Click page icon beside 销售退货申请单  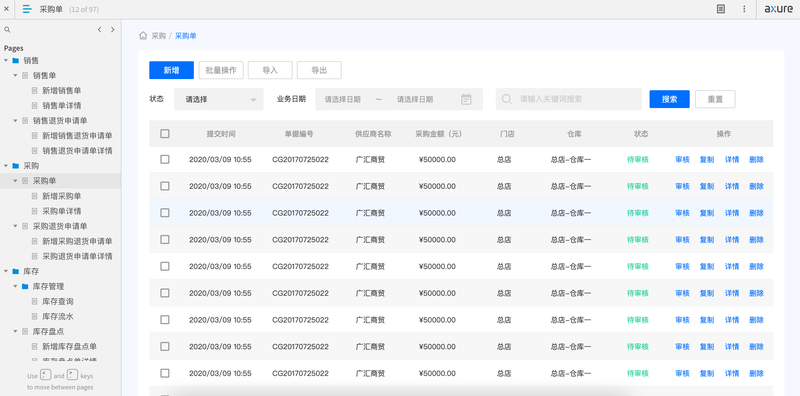point(25,120)
